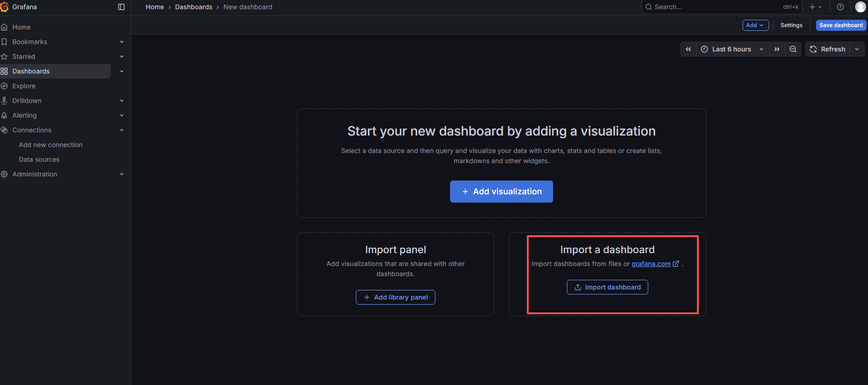Click the Add visualization button
868x385 pixels.
501,192
